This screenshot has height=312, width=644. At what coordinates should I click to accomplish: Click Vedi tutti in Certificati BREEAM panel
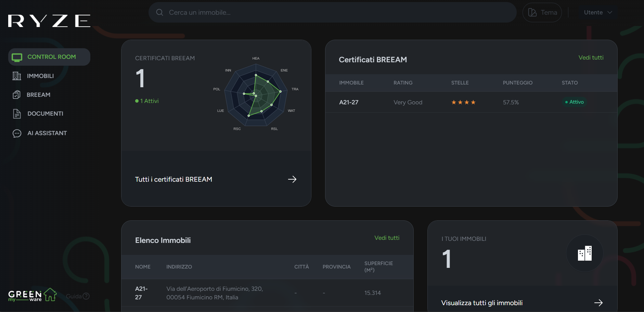pos(591,57)
